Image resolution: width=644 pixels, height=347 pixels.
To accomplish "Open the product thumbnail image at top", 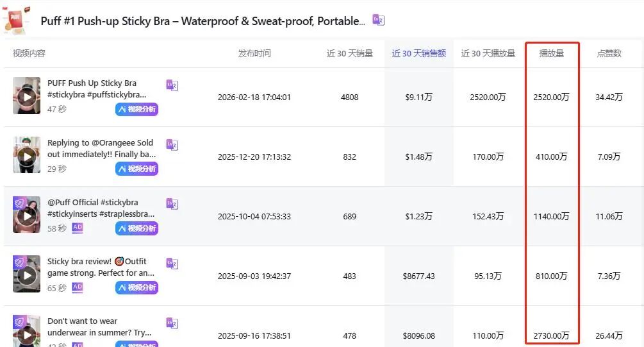I will click(x=15, y=19).
